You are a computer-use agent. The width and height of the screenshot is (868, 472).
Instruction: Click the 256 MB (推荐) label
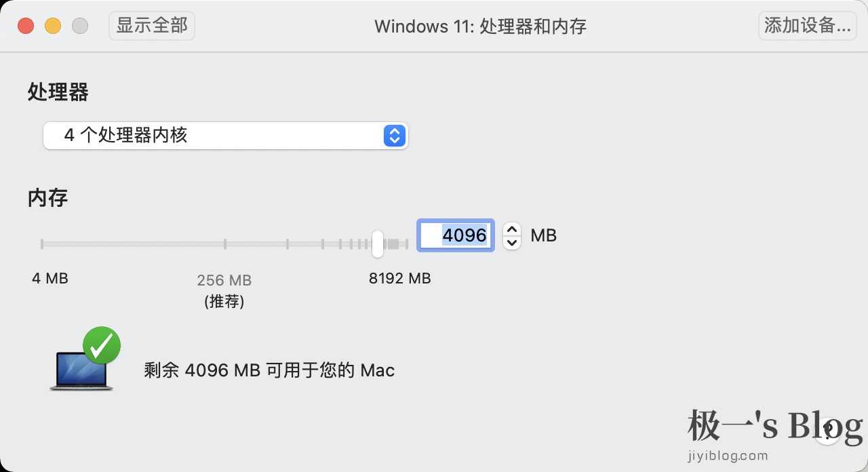click(x=224, y=290)
